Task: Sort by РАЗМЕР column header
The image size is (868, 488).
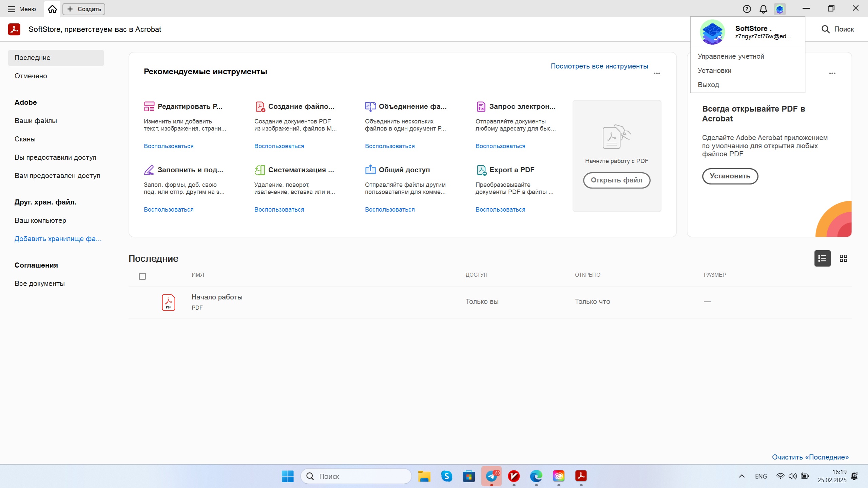Action: pos(715,275)
